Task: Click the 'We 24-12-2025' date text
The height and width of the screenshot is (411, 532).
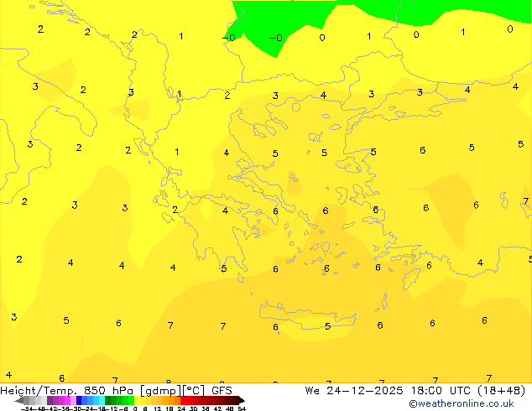Action: (x=354, y=391)
